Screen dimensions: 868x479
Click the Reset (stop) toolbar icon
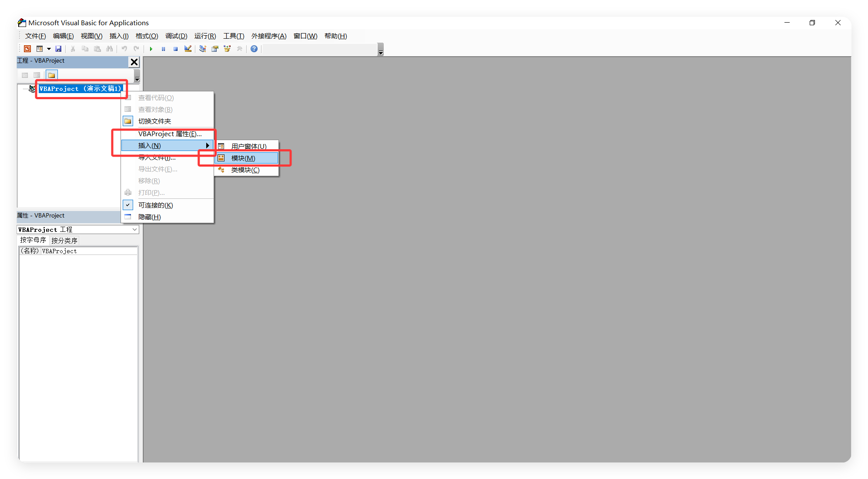pyautogui.click(x=175, y=49)
